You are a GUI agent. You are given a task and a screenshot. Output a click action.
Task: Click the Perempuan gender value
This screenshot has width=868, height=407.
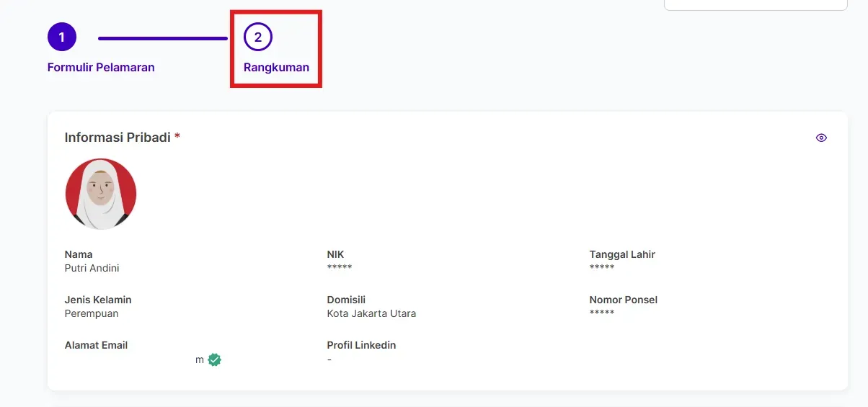92,313
